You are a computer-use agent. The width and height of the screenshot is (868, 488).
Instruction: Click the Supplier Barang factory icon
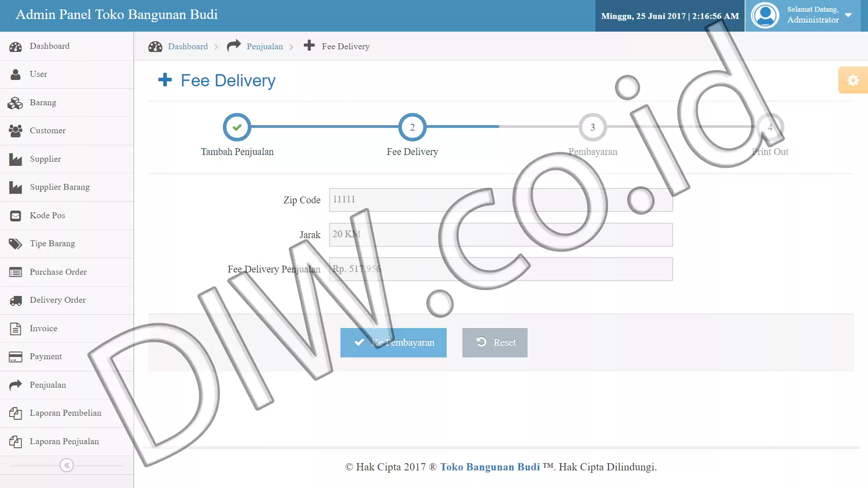click(15, 188)
